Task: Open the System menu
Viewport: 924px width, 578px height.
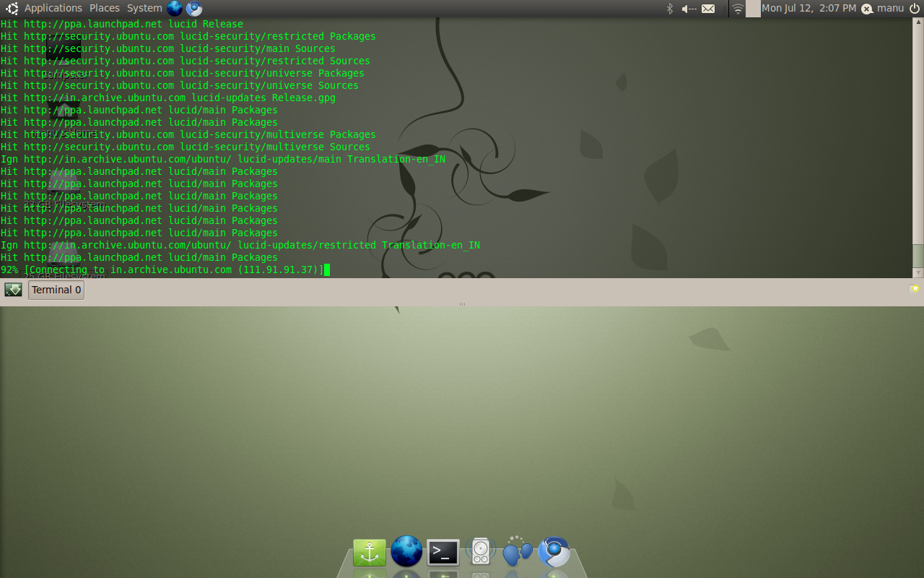Action: (144, 8)
